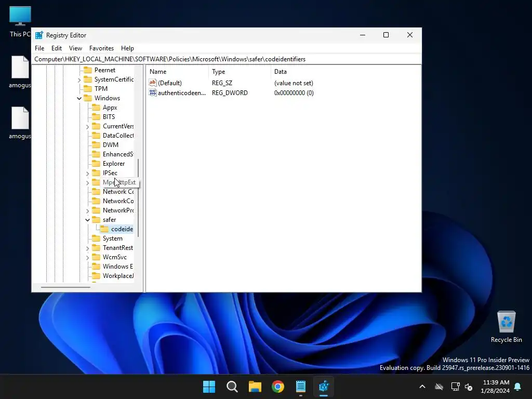Image resolution: width=532 pixels, height=399 pixels.
Task: Select the Windows folder icon
Action: pyautogui.click(x=88, y=98)
